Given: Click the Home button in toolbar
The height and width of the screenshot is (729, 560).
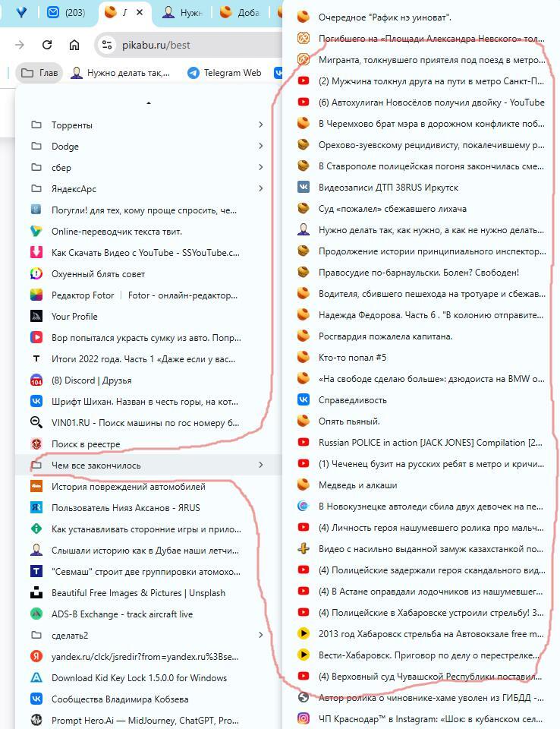Looking at the screenshot, I should tap(74, 45).
